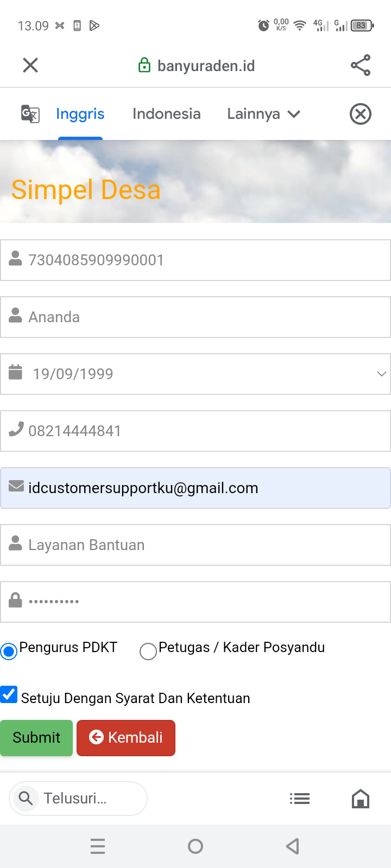Dismiss the translation bar with the circled X
The image size is (391, 868).
tap(361, 114)
